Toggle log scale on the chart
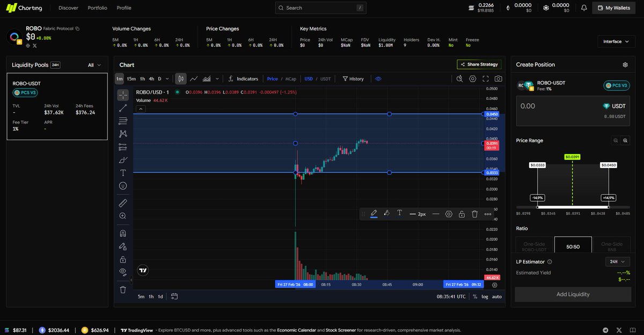Viewport: 644px width, 335px height. coord(485,296)
